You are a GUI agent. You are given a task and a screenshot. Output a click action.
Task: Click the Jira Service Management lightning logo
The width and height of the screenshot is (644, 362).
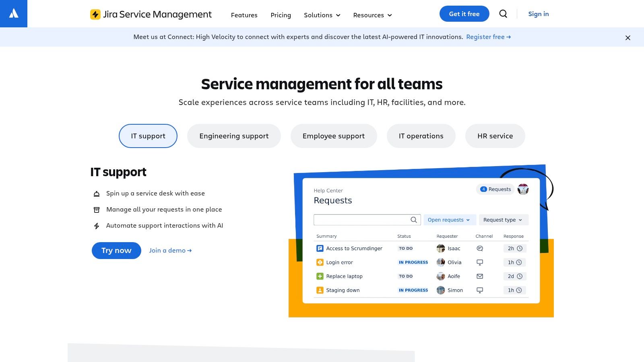point(95,14)
